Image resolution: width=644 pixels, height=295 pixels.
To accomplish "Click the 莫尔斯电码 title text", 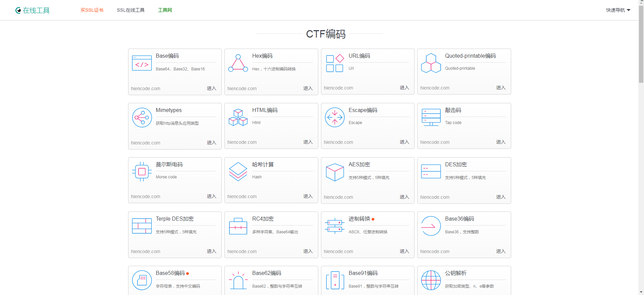I will [169, 165].
